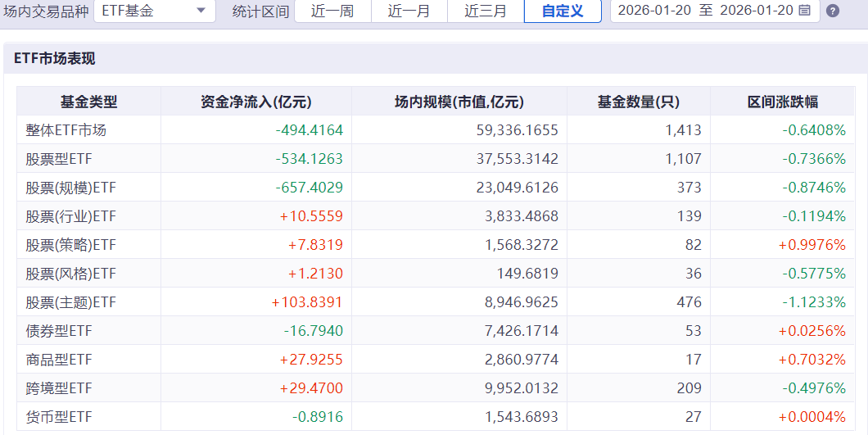This screenshot has width=868, height=435.
Task: Click fund count 1,413
Action: coord(683,130)
